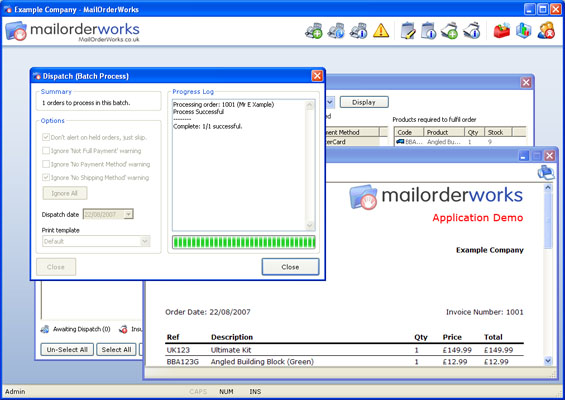Click the 'Complete: 1/1 successful.' log line

click(208, 126)
